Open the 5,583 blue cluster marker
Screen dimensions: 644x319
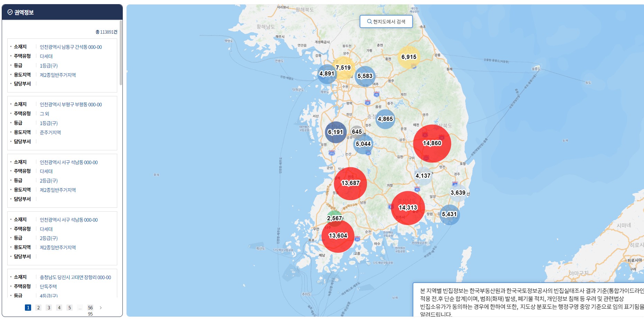365,76
